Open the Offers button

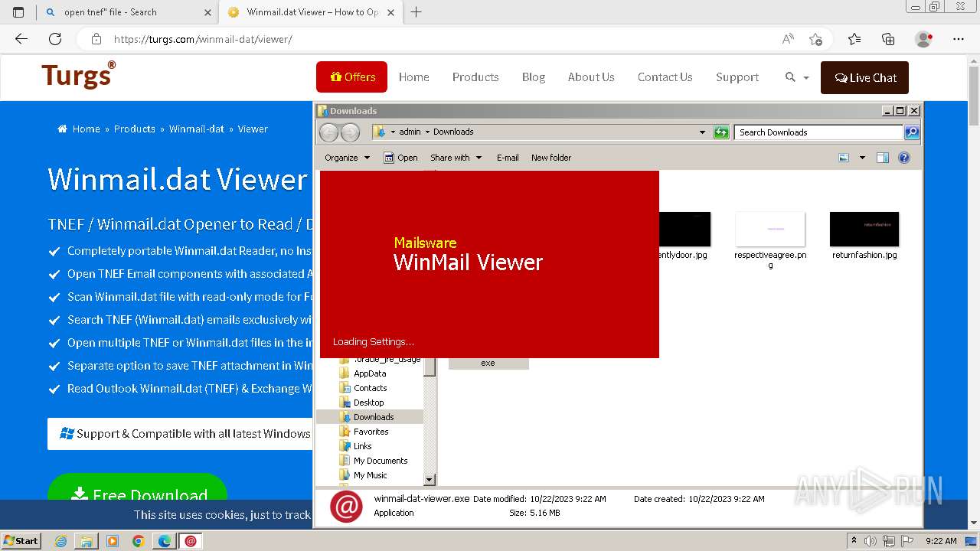(352, 77)
